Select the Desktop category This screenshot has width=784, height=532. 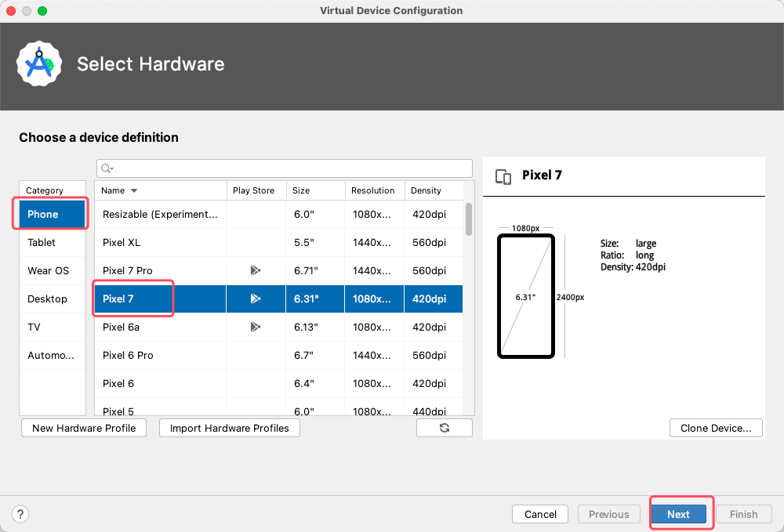(x=52, y=299)
